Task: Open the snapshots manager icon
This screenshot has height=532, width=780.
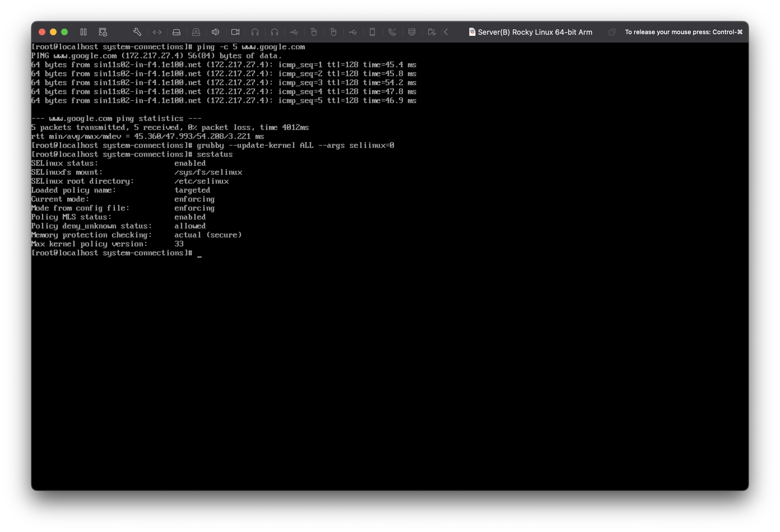Action: pos(103,32)
